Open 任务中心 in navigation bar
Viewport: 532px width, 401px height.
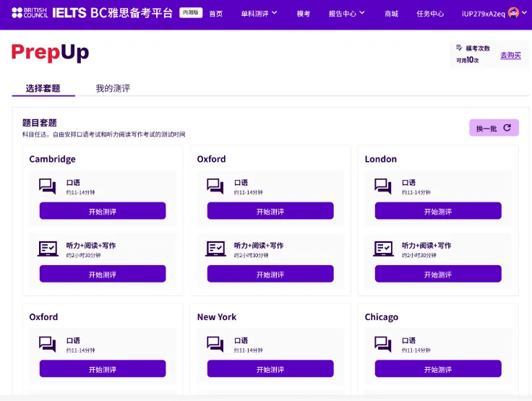pos(430,14)
